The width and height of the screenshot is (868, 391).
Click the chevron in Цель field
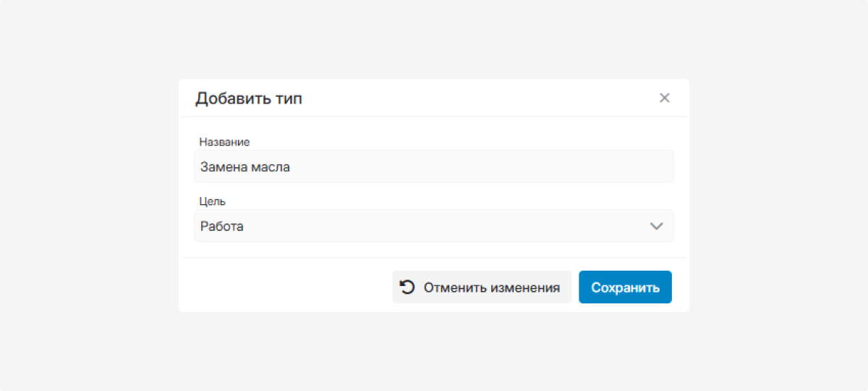click(x=656, y=226)
